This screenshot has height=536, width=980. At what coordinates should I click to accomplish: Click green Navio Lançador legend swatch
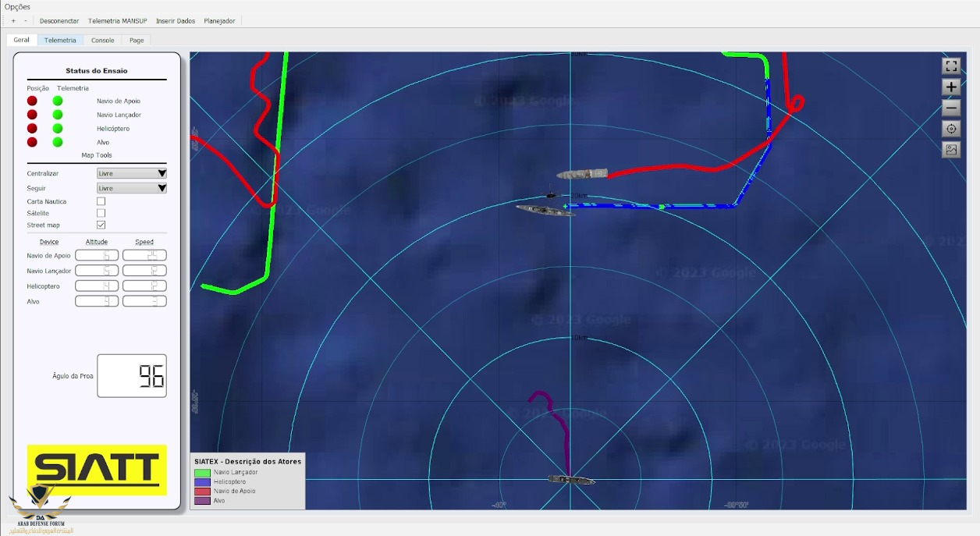click(202, 472)
